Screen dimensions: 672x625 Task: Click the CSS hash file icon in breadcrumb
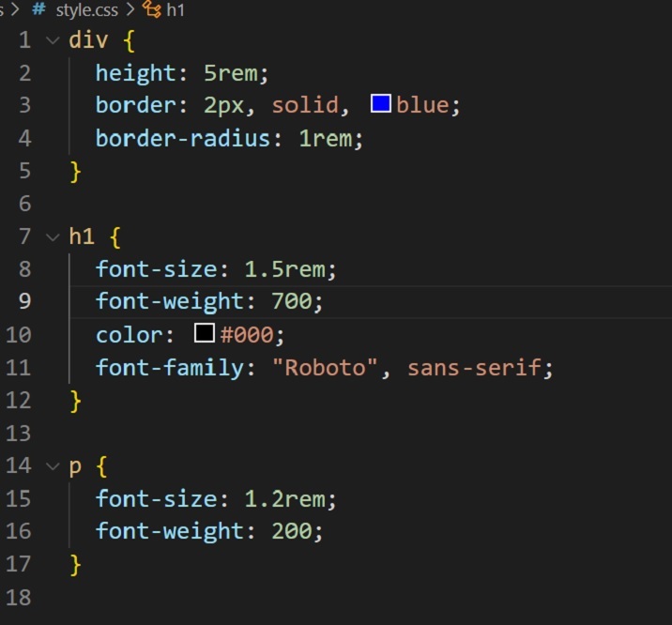pyautogui.click(x=39, y=9)
